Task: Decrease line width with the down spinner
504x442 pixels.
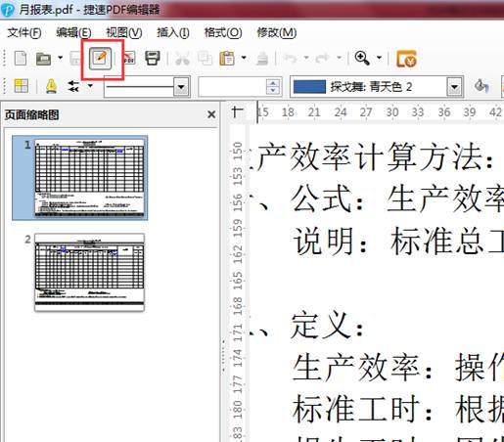Action: (272, 91)
